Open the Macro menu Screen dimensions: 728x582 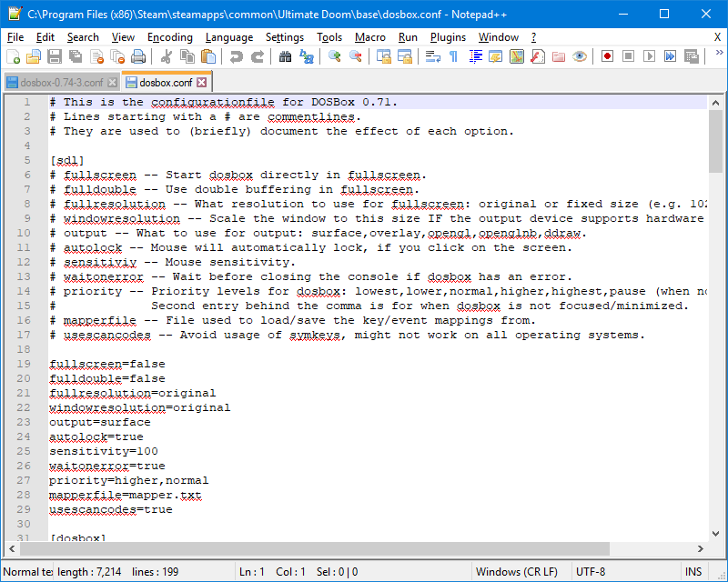click(x=370, y=37)
